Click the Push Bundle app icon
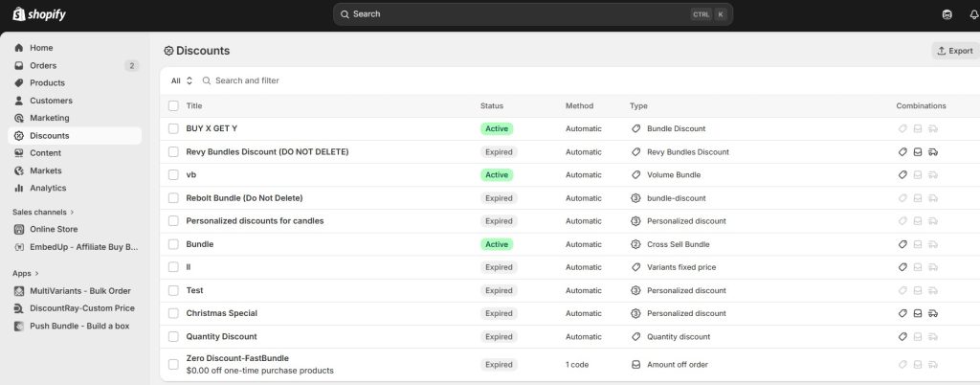The image size is (980, 385). coord(19,326)
